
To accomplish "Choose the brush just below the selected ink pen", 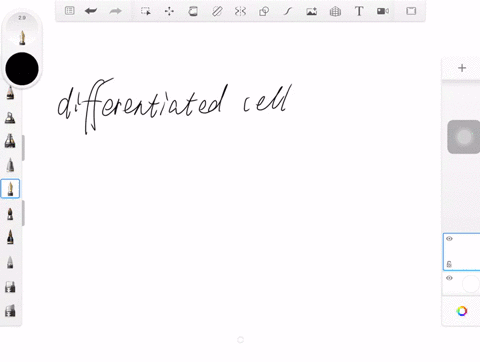I will click(x=10, y=214).
